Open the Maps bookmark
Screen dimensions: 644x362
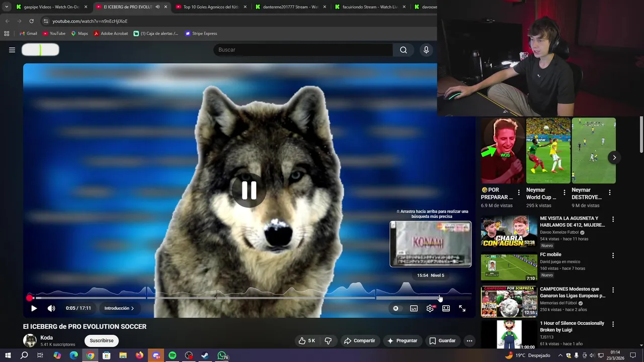click(x=79, y=34)
